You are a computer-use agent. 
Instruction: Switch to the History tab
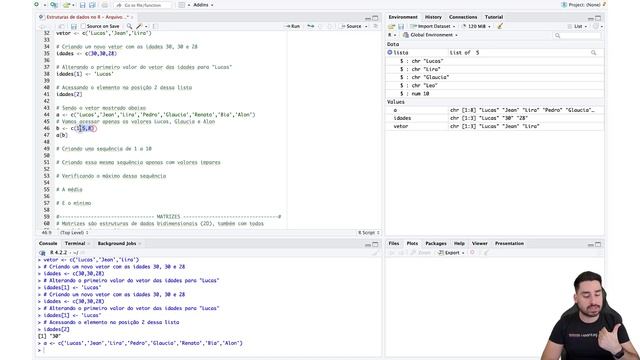[x=433, y=17]
